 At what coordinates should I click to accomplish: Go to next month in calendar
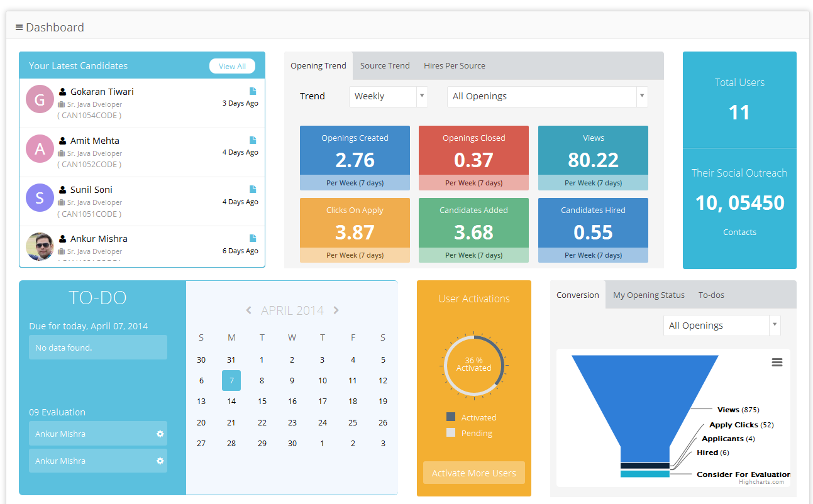[336, 310]
